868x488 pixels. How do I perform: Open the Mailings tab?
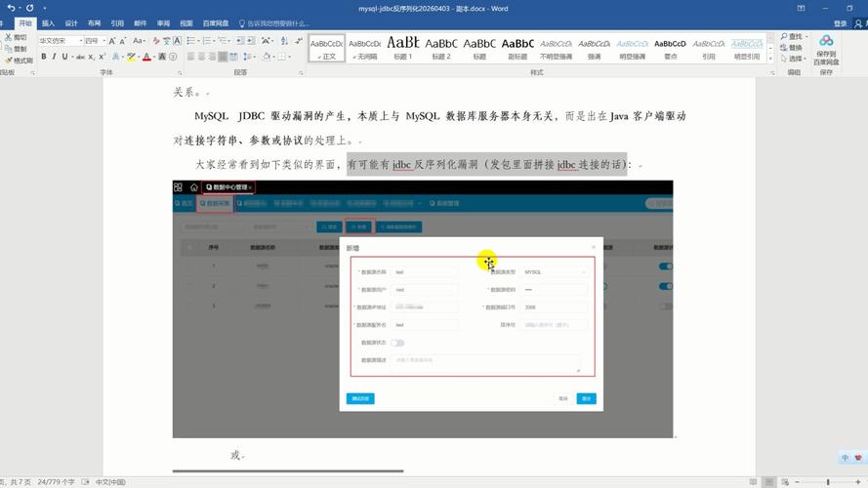click(140, 23)
